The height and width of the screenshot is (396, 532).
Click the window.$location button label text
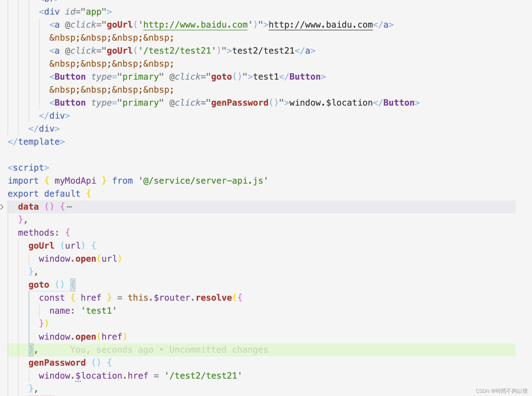[331, 103]
